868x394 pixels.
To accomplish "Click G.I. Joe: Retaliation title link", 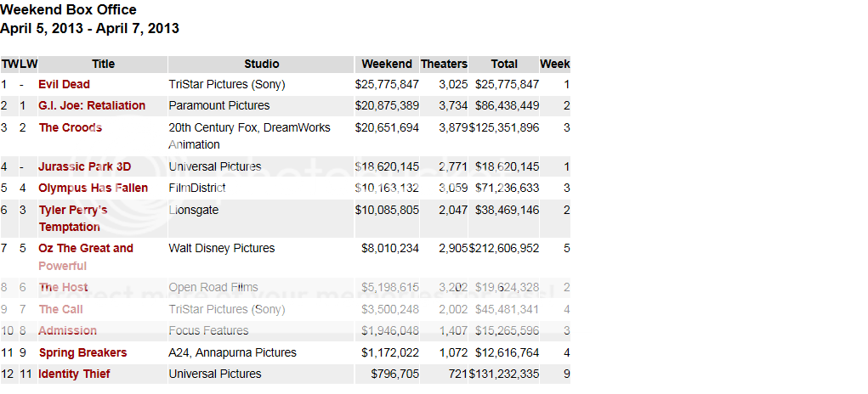I will [x=92, y=105].
